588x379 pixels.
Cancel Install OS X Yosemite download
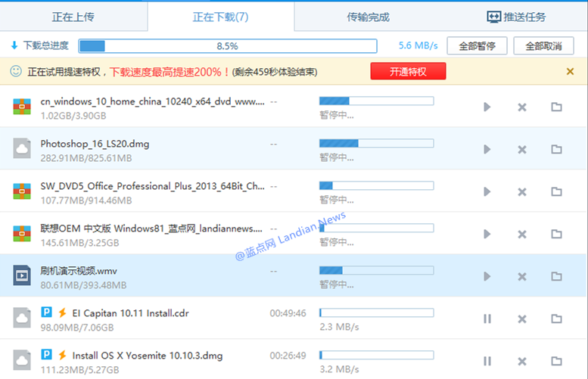pos(522,362)
